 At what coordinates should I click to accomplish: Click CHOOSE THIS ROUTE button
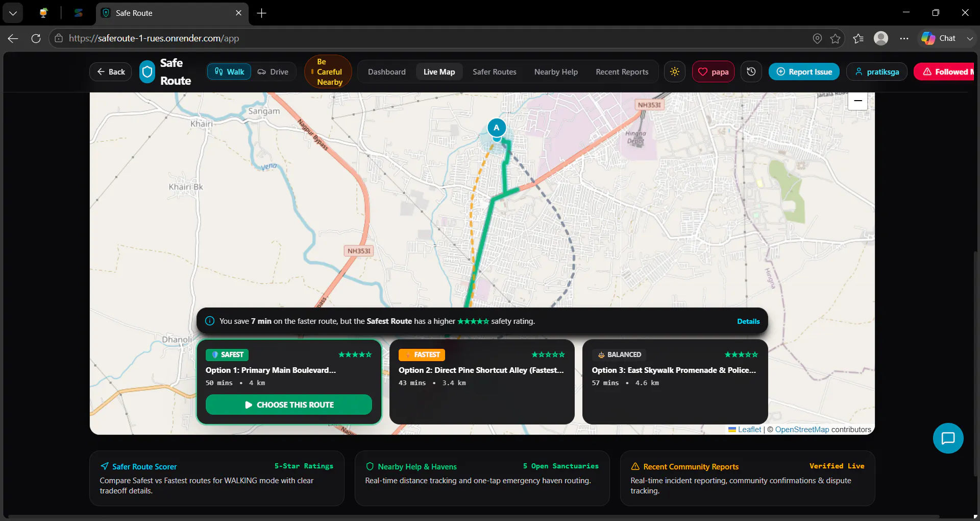pos(289,405)
